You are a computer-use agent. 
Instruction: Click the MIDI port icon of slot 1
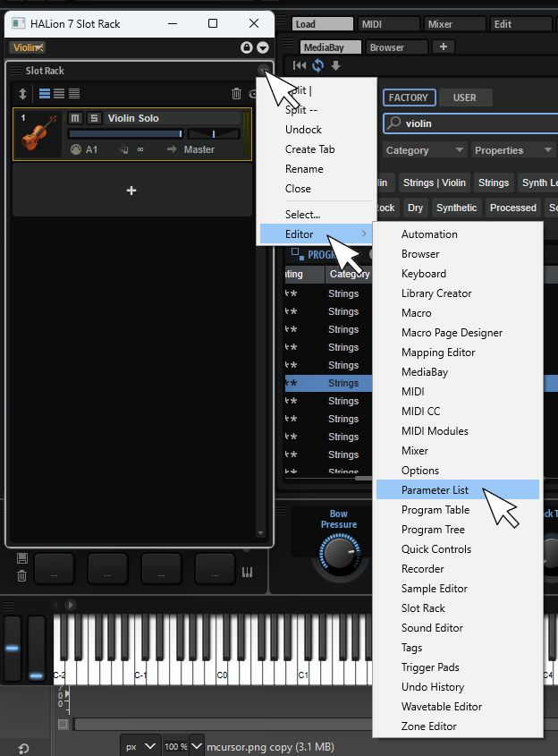tap(76, 149)
